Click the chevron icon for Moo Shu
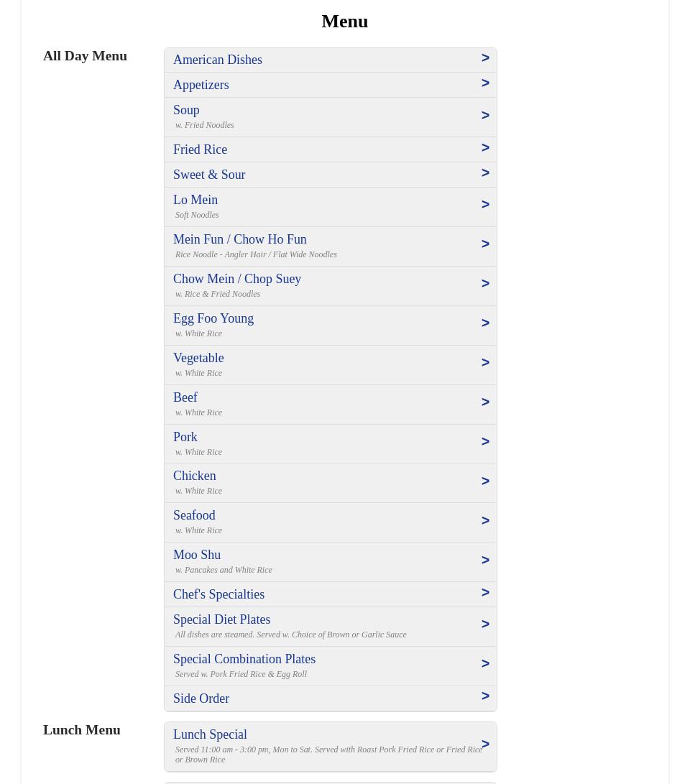 pyautogui.click(x=485, y=561)
